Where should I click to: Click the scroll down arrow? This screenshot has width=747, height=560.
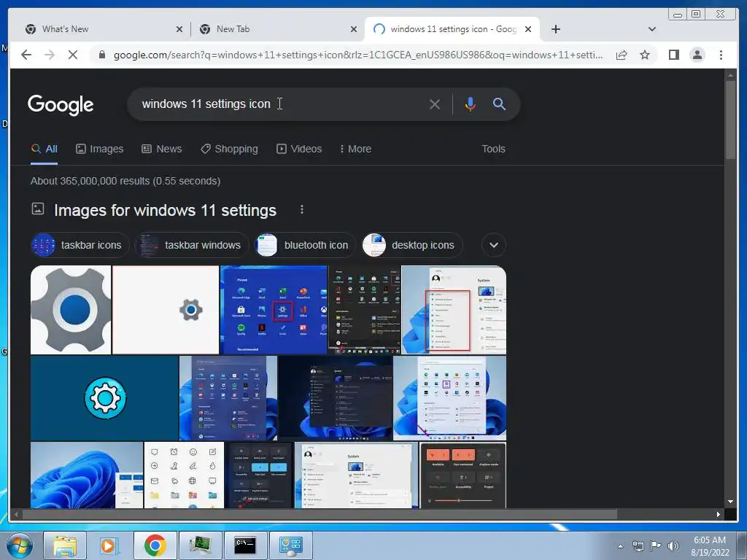click(x=730, y=502)
